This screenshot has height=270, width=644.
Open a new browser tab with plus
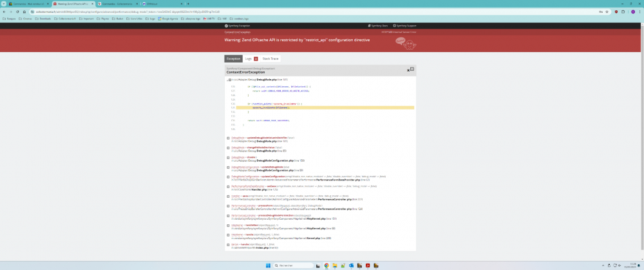tap(188, 4)
